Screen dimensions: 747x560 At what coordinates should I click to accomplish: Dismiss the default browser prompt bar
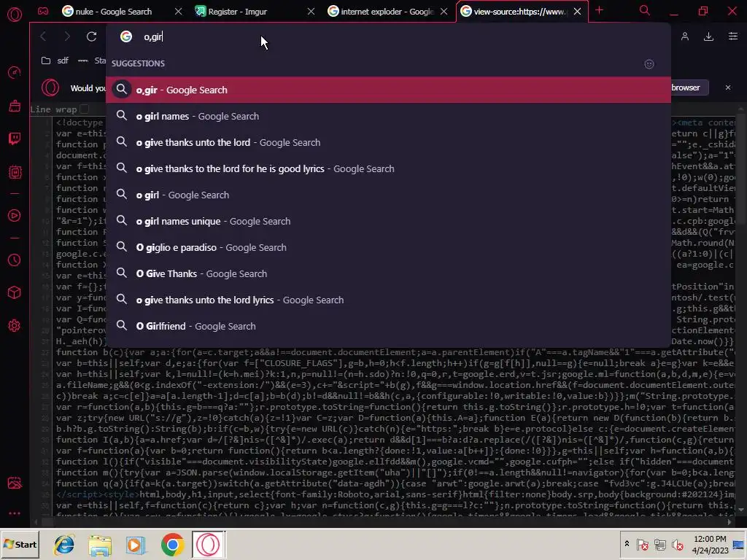727,87
